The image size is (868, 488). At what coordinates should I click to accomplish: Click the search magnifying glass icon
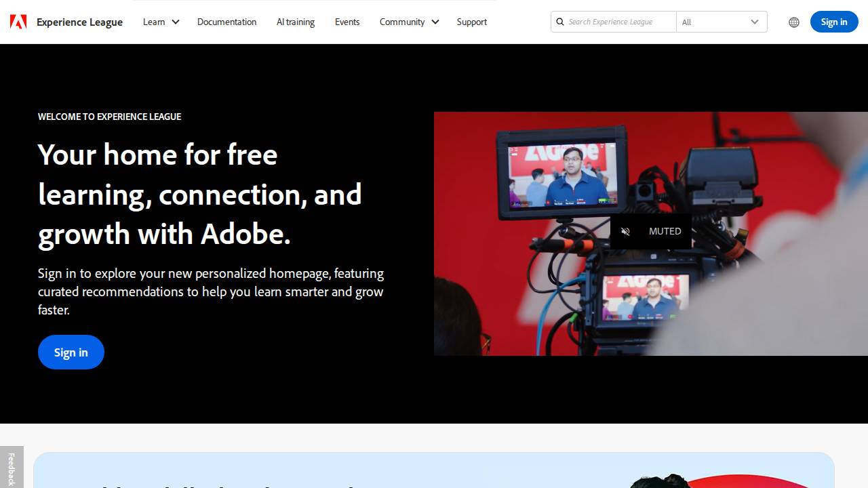tap(560, 22)
